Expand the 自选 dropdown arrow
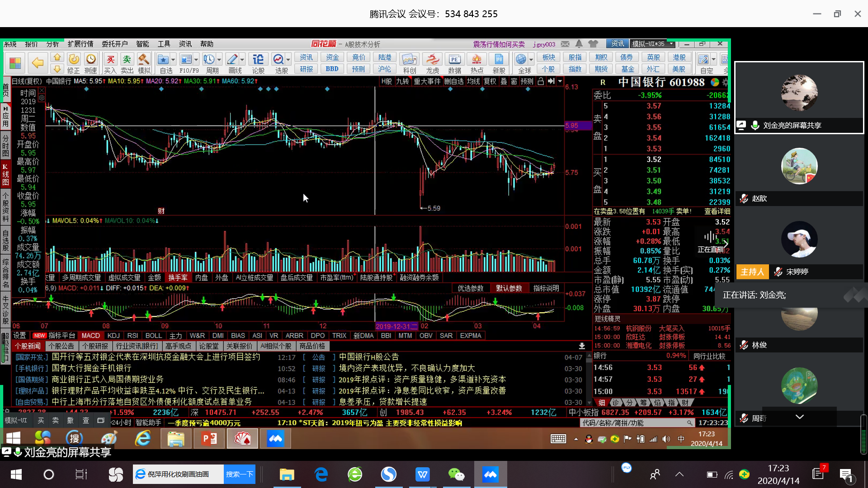Viewport: 868px width, 488px height. (x=173, y=60)
